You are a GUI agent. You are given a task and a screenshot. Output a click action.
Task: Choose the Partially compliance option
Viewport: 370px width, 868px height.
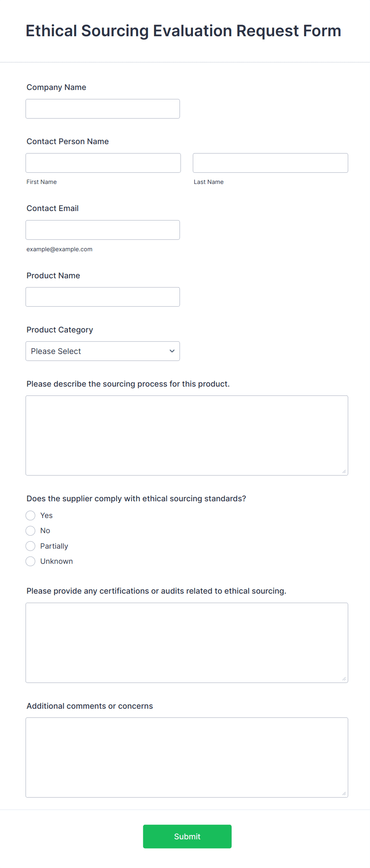coord(31,546)
